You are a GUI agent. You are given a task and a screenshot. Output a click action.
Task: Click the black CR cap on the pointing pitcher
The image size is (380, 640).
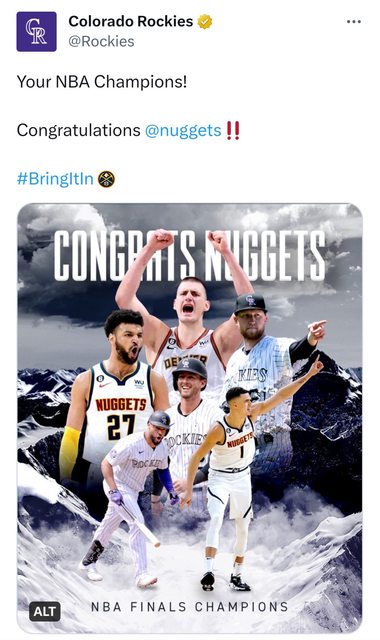pos(250,303)
